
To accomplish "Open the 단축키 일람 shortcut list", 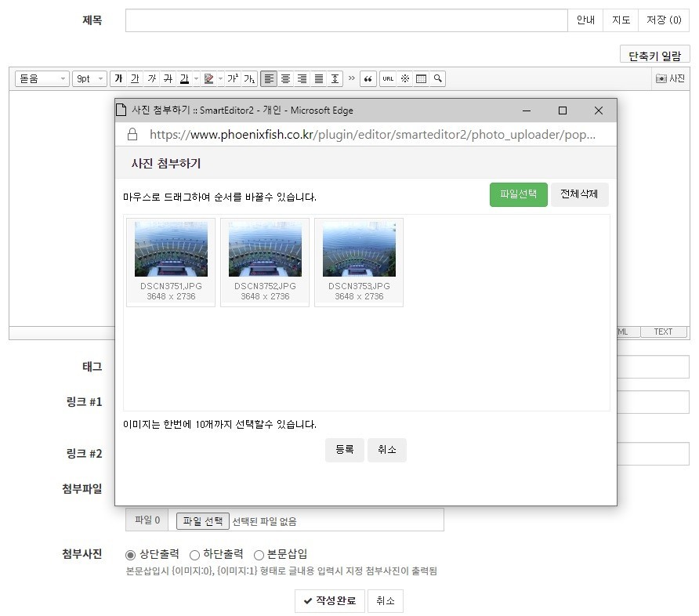I will (x=654, y=56).
